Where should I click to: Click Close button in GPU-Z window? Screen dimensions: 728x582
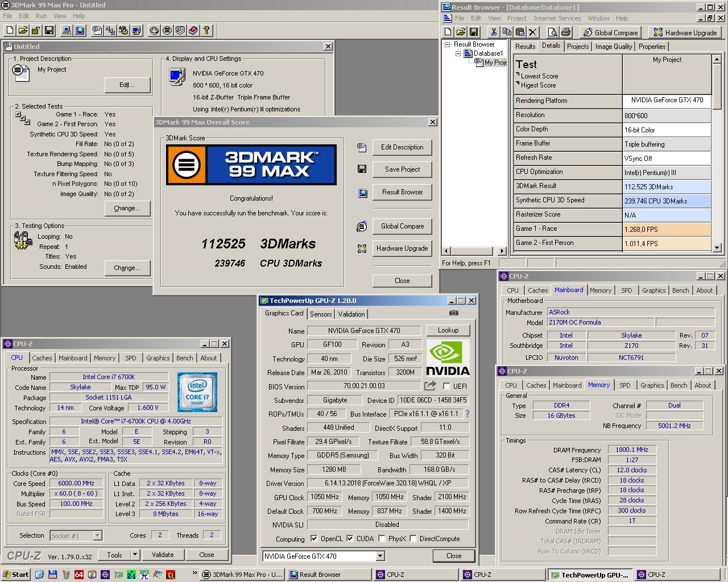(x=454, y=556)
